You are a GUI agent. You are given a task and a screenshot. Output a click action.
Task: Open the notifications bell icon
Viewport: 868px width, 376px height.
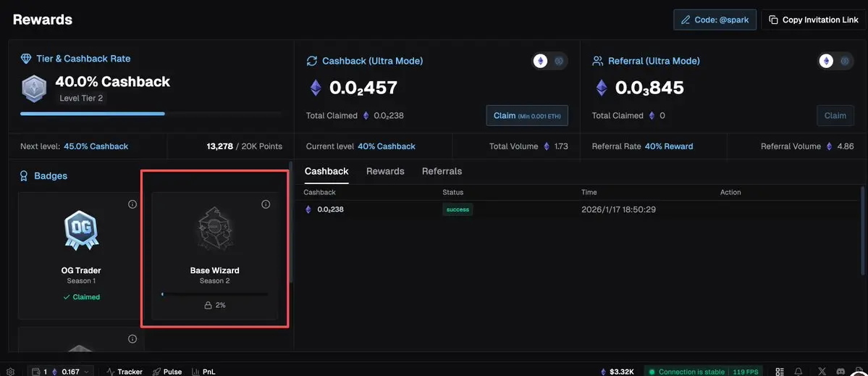click(799, 372)
